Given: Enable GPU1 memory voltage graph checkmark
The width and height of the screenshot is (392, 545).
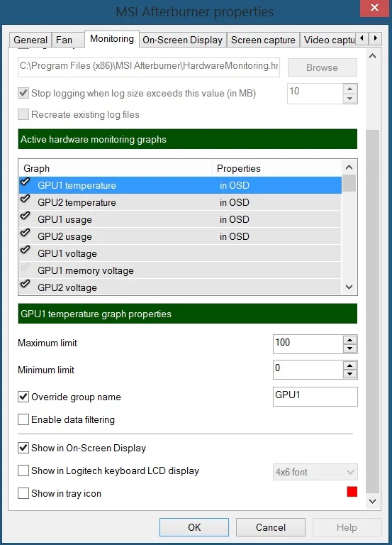Looking at the screenshot, I should pyautogui.click(x=25, y=267).
